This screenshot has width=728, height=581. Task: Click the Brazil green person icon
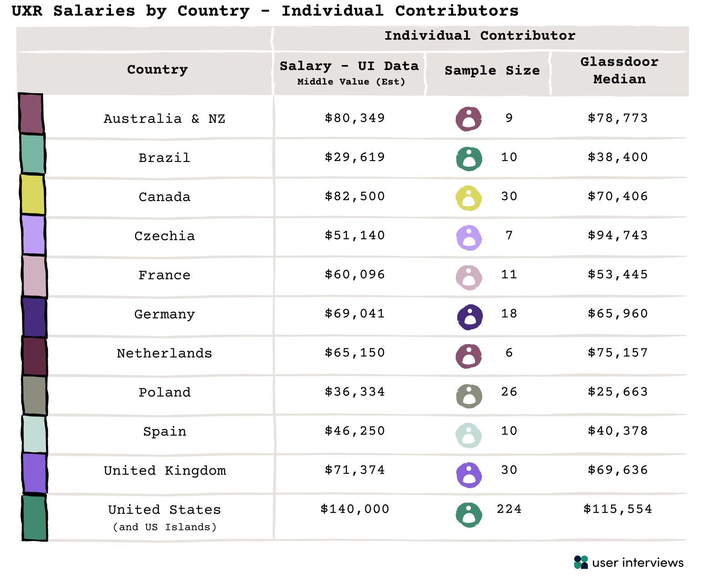[x=469, y=159]
